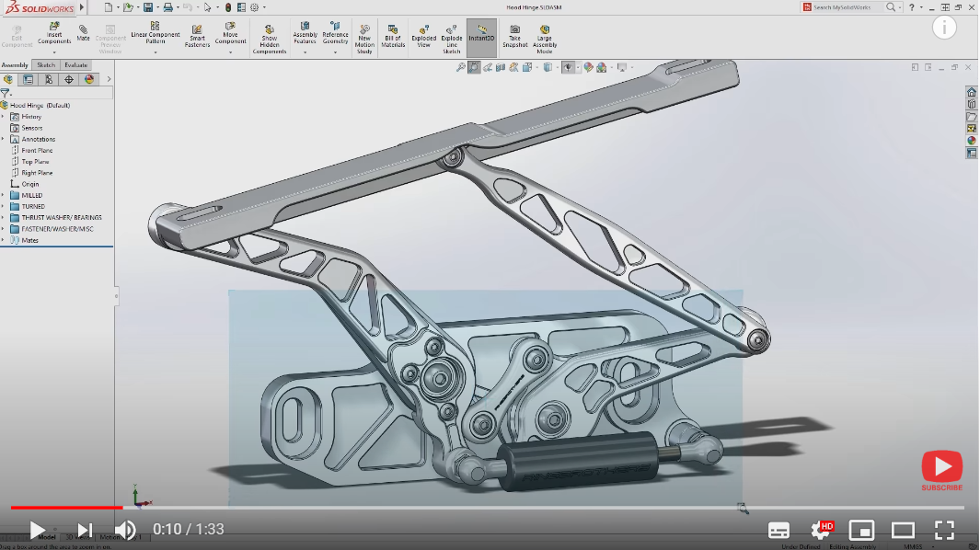980x550 pixels.
Task: Insert a Bill of Materials
Action: [x=393, y=36]
